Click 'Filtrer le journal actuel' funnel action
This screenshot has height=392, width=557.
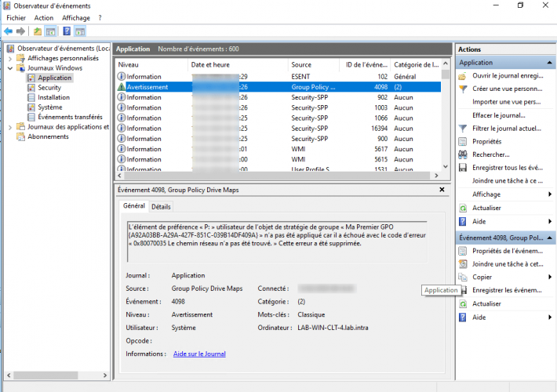pyautogui.click(x=505, y=128)
